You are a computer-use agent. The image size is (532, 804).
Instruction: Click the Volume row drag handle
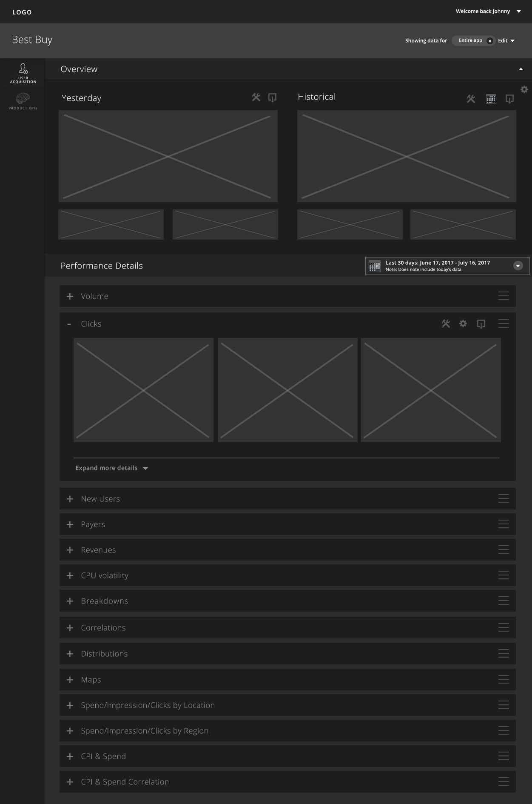point(504,296)
